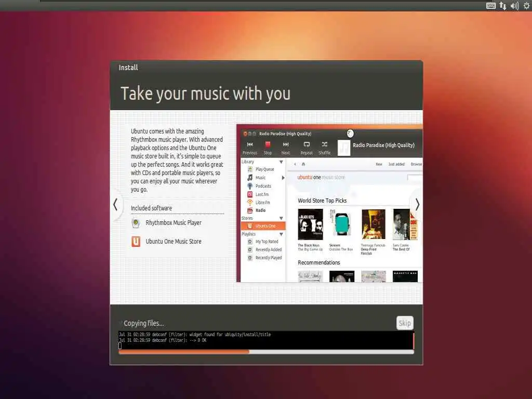Open the system power gear menu
The height and width of the screenshot is (399, 532).
[527, 6]
